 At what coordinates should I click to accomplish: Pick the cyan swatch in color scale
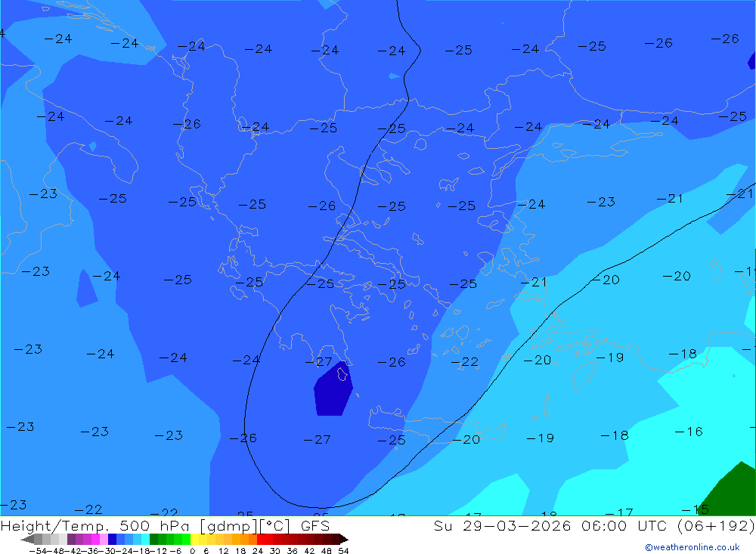click(145, 539)
